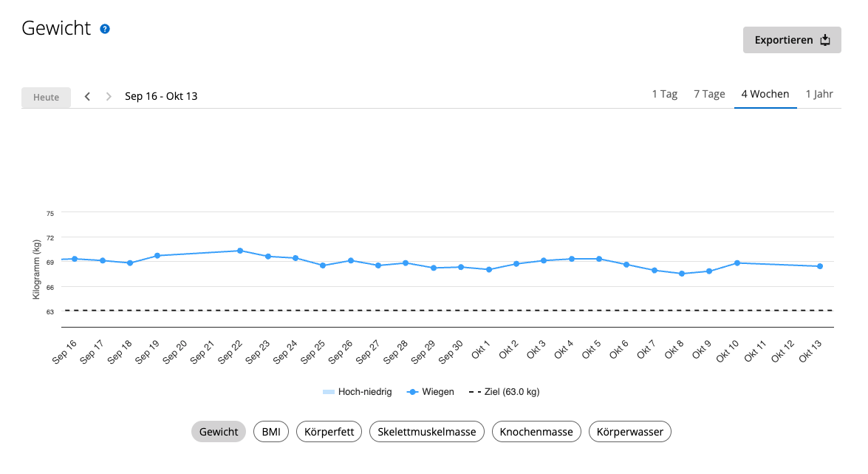Toggle Wiegen legend series
The image size is (868, 474).
[431, 392]
